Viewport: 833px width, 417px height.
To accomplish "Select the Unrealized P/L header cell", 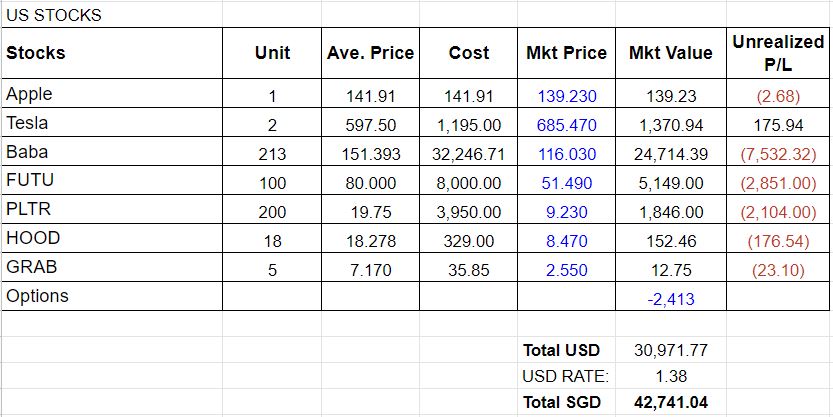I will (x=778, y=53).
